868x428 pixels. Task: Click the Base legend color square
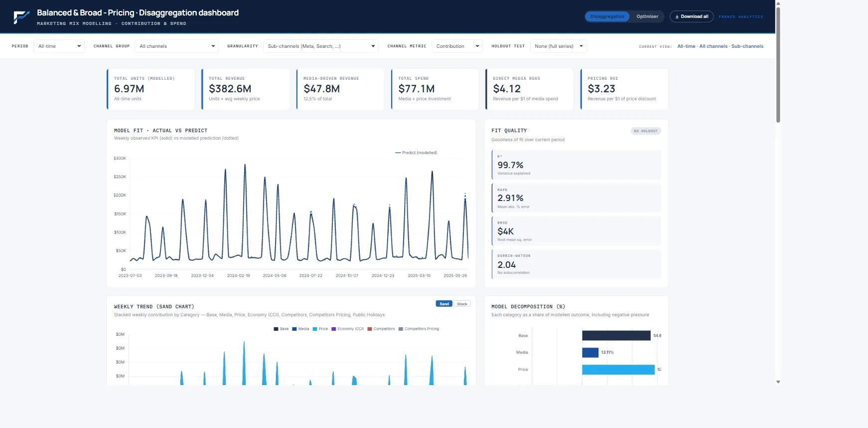[x=276, y=329]
